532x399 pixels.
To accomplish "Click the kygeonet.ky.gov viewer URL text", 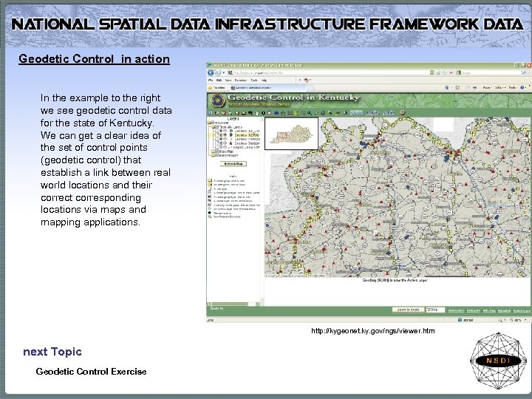I will (x=373, y=331).
